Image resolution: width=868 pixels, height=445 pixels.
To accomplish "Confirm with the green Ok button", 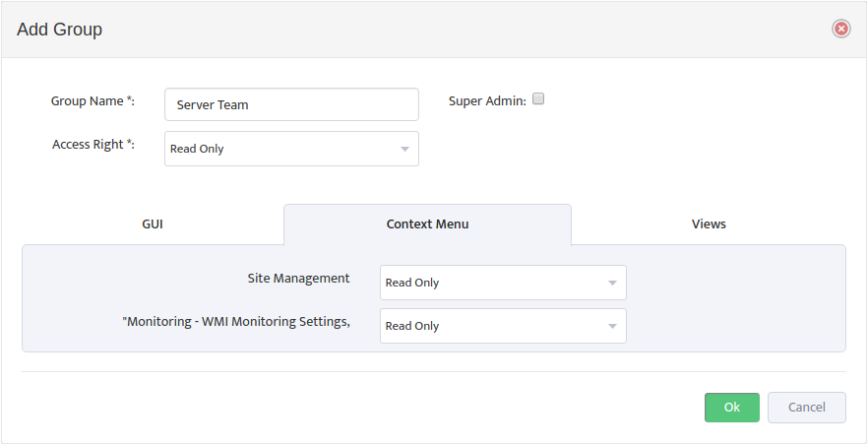I will pyautogui.click(x=732, y=408).
